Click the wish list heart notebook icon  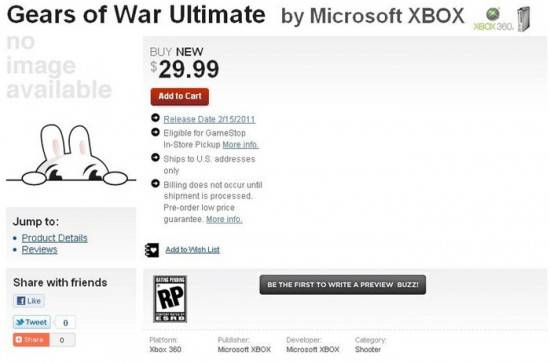point(152,250)
